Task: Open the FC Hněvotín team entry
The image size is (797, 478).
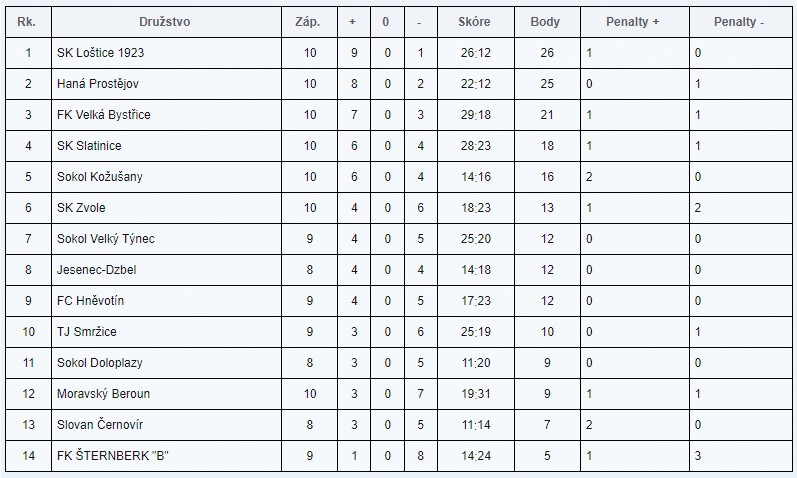Action: point(91,300)
